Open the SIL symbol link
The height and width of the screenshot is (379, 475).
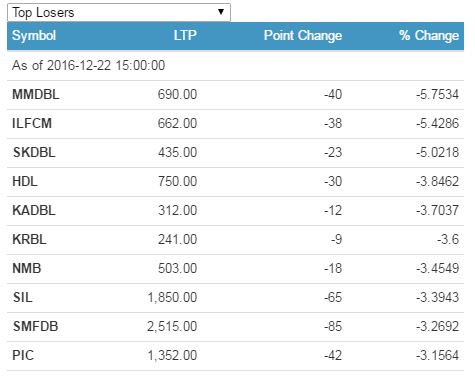pyautogui.click(x=23, y=298)
